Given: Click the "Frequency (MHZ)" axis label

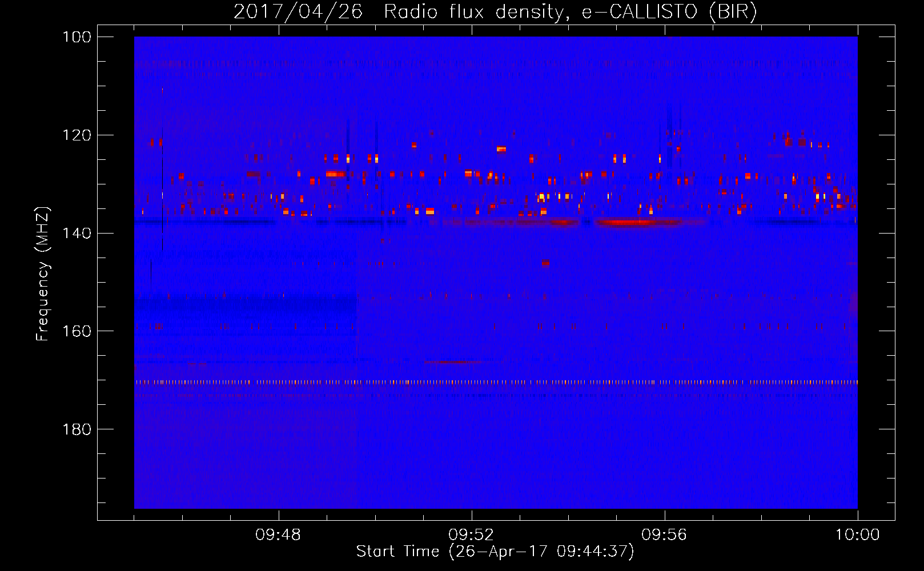Looking at the screenshot, I should coord(43,274).
